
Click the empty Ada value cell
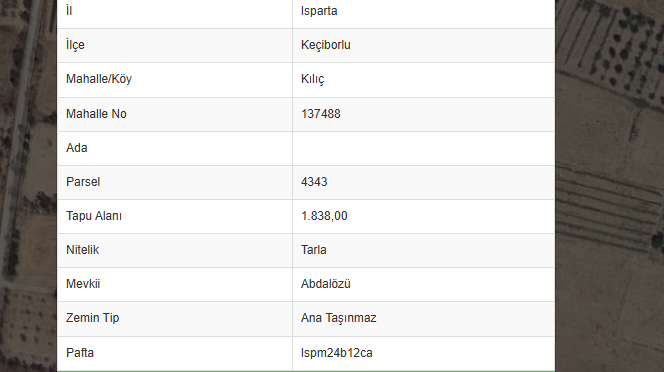tap(423, 148)
